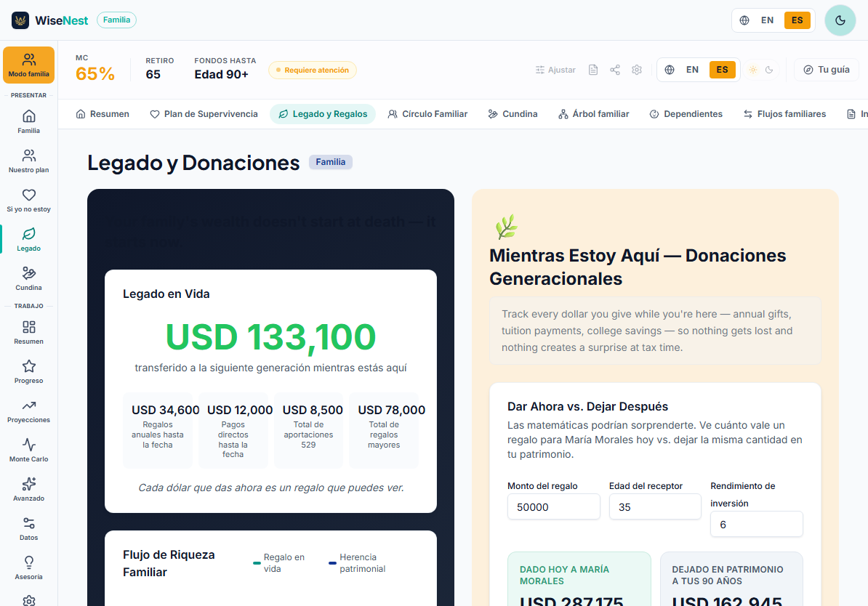Open Tu guía compass button
Image resolution: width=868 pixels, height=606 pixels.
(x=827, y=70)
